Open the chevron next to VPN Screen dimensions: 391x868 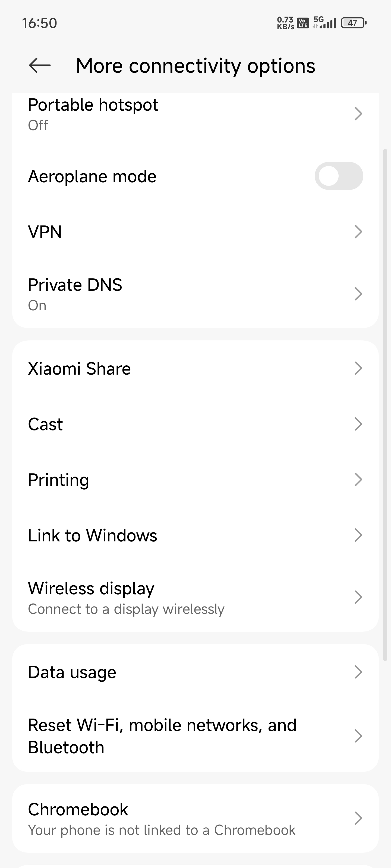point(358,231)
